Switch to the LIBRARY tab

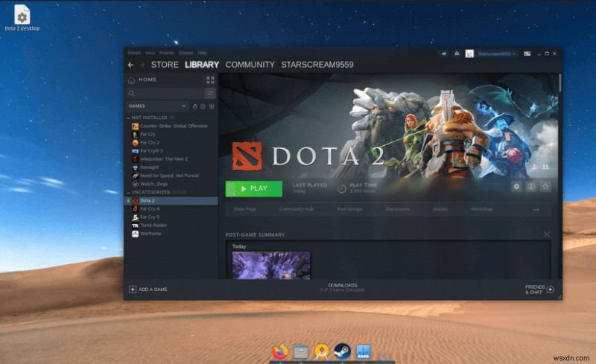[x=202, y=65]
